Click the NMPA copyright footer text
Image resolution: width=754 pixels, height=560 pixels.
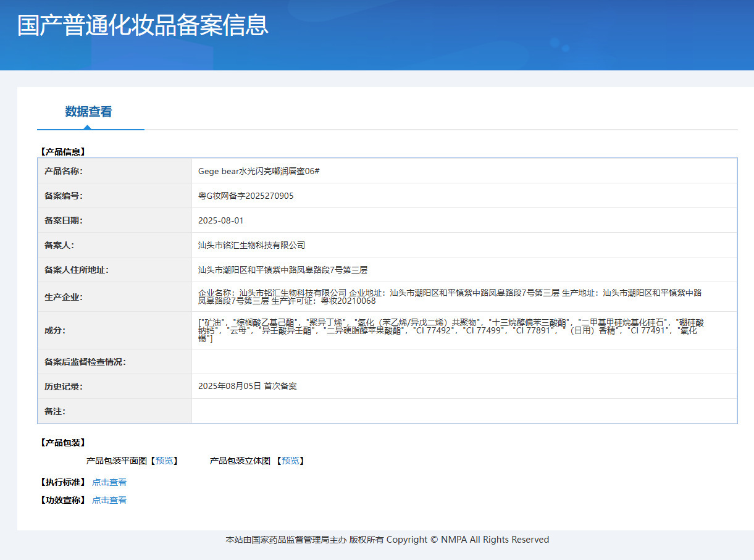pos(387,540)
